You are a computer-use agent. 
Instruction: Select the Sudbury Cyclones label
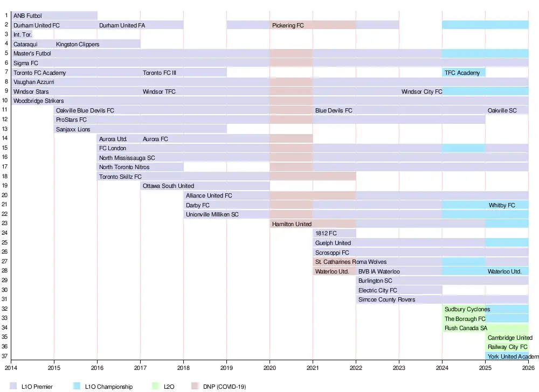[467, 309]
